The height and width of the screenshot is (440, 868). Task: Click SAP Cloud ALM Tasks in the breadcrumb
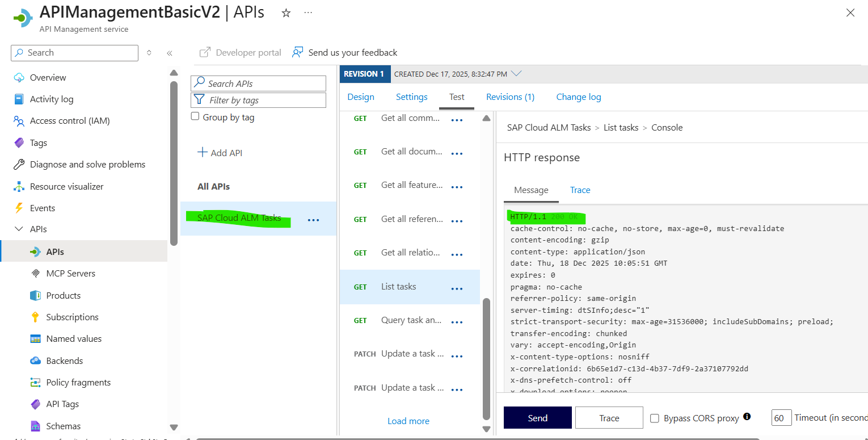pos(549,128)
